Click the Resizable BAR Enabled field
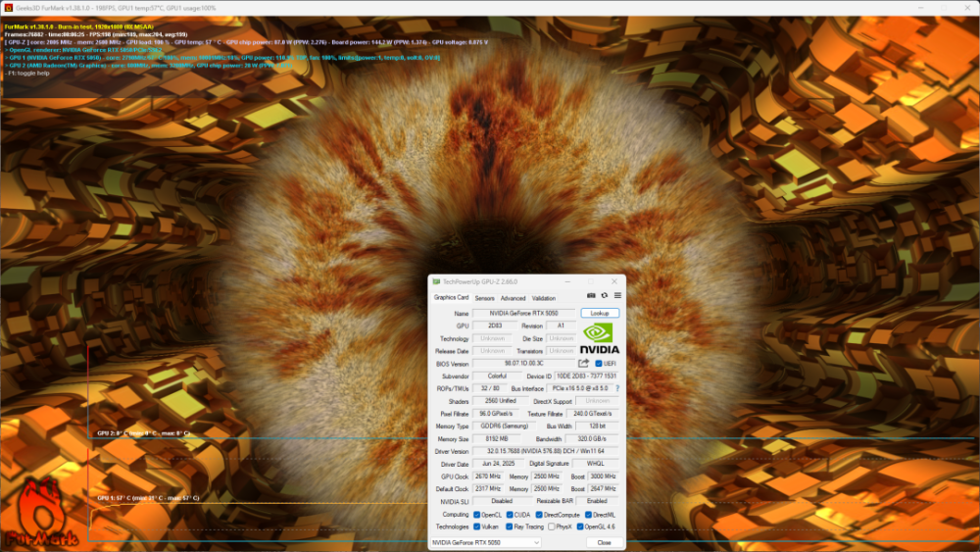 tap(597, 501)
